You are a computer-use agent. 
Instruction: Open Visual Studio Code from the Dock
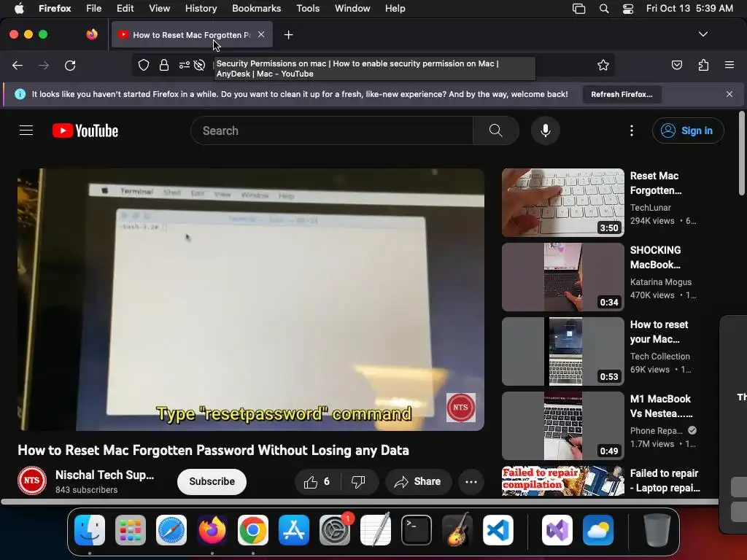pos(498,529)
